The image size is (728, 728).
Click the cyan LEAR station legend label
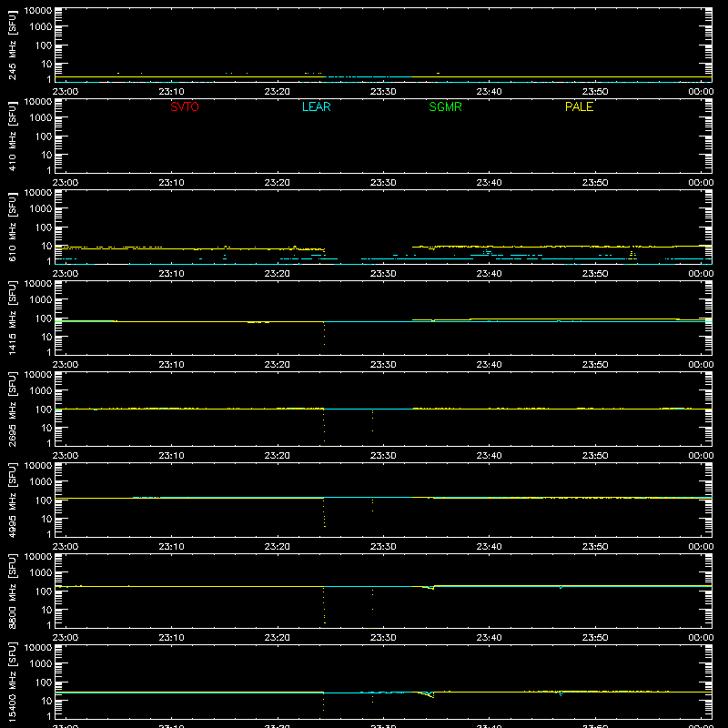(x=316, y=106)
